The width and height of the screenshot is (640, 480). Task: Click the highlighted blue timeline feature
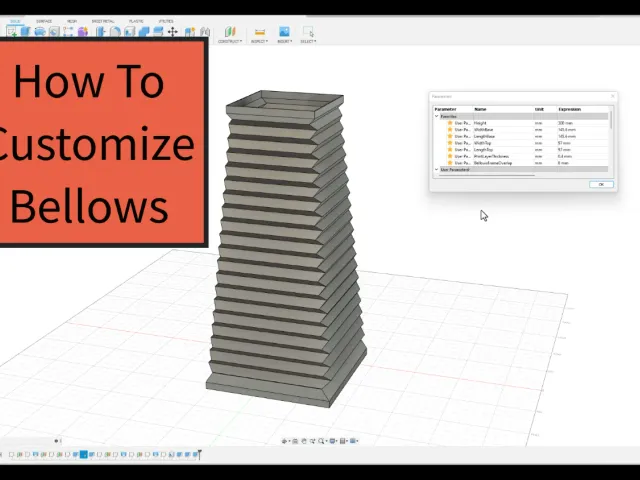tap(84, 454)
